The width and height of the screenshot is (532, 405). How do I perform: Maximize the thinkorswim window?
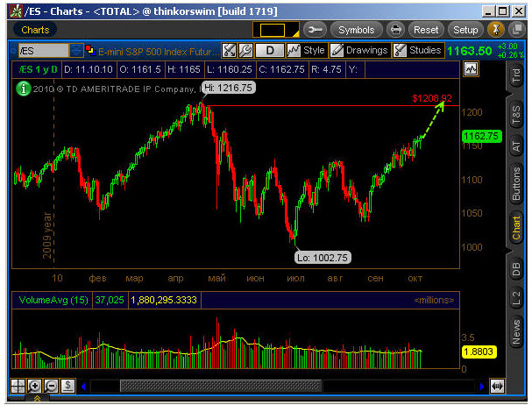click(503, 11)
